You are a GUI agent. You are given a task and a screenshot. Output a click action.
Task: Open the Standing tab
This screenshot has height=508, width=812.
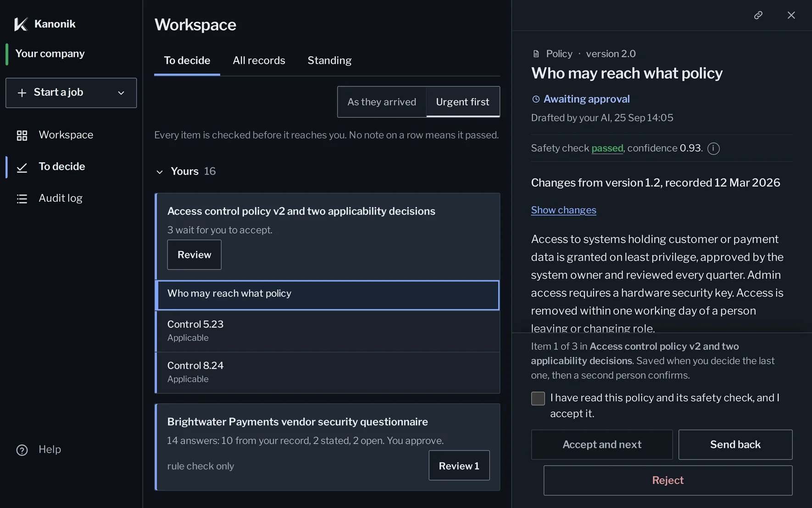point(329,61)
